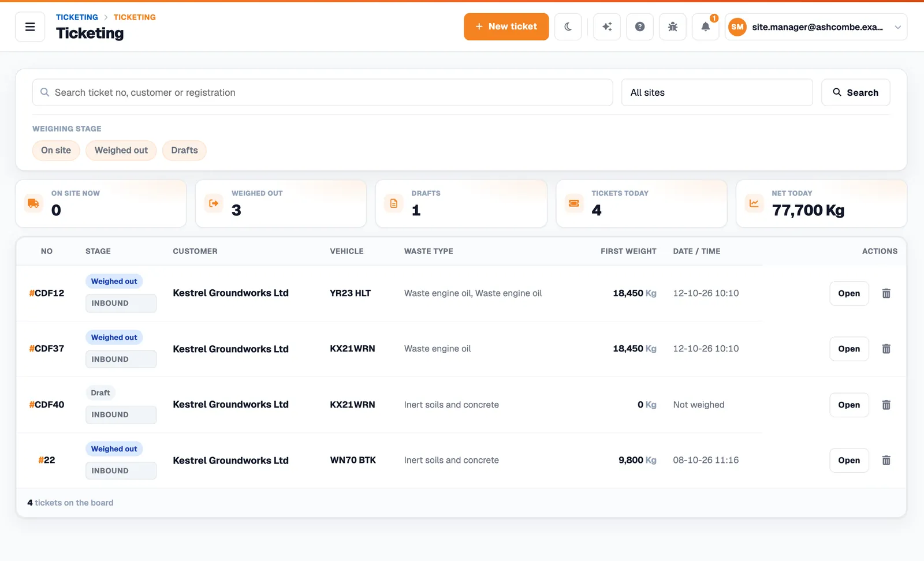Click vehicle registration YR23 HLT
Screen dimensions: 924x561
click(x=350, y=293)
